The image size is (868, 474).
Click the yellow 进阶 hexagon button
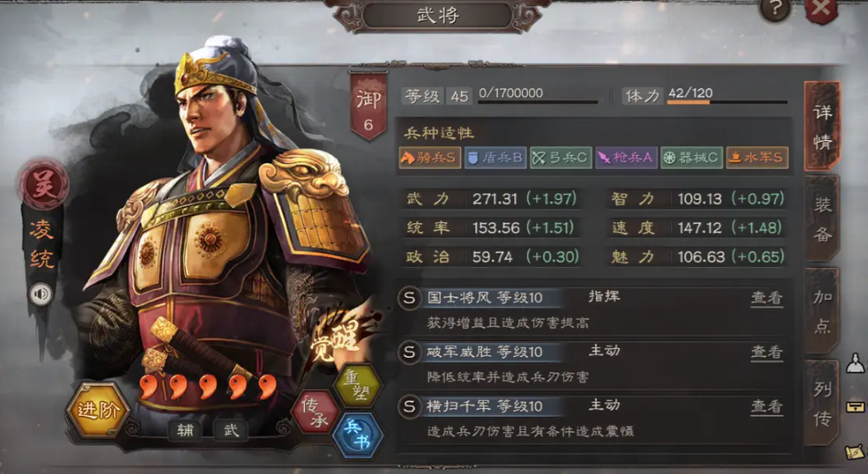pos(98,411)
